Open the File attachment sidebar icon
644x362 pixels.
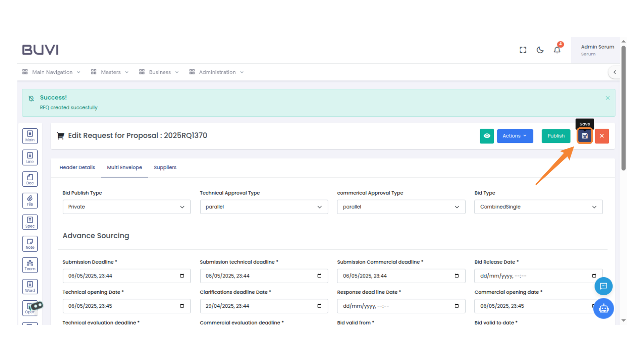click(x=30, y=201)
